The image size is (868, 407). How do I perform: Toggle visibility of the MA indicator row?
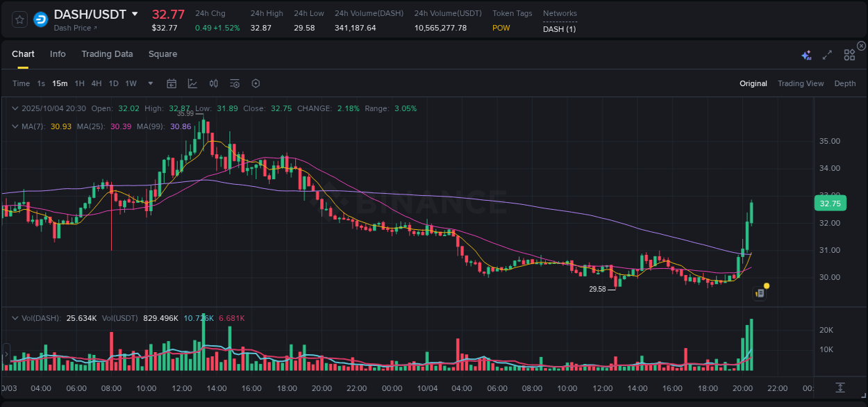point(15,126)
